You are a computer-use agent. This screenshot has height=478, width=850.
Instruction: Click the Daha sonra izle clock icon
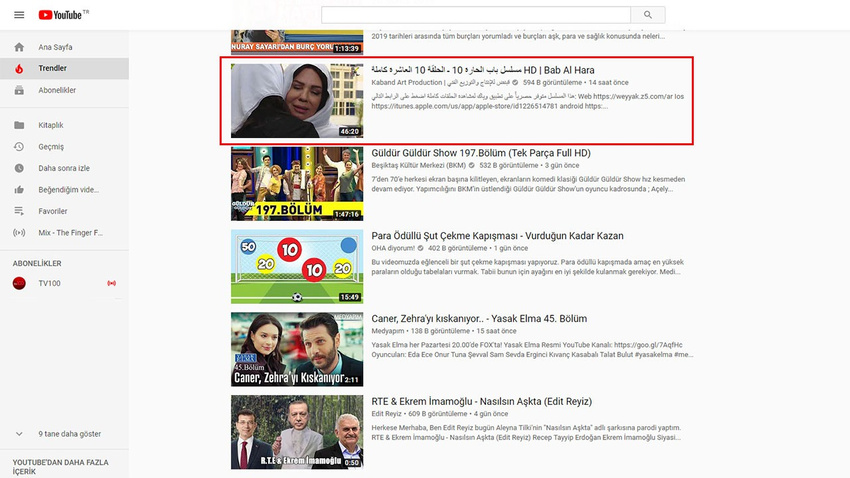point(19,168)
